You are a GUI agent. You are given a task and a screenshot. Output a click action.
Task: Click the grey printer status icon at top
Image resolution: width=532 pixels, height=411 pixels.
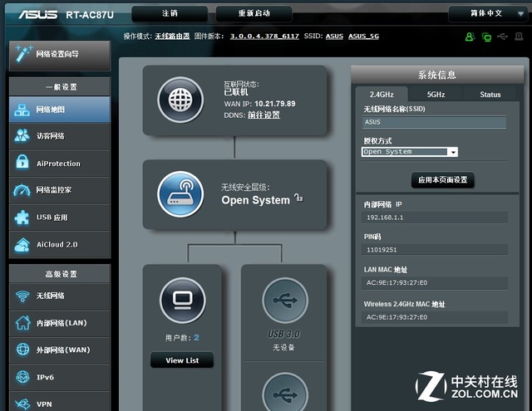tap(519, 37)
